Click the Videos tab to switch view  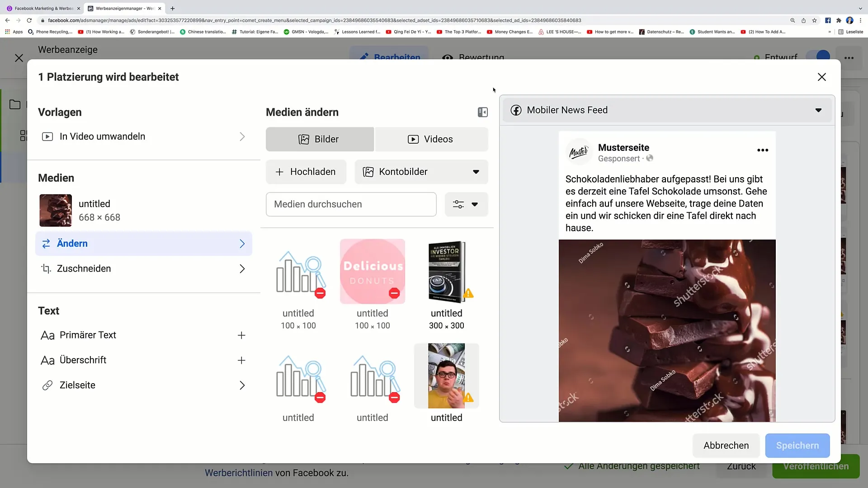click(x=432, y=139)
